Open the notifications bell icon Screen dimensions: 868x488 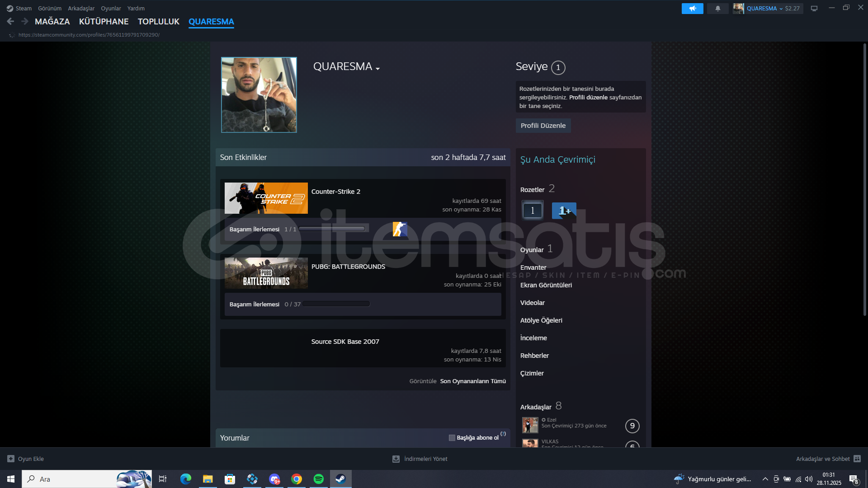[717, 9]
